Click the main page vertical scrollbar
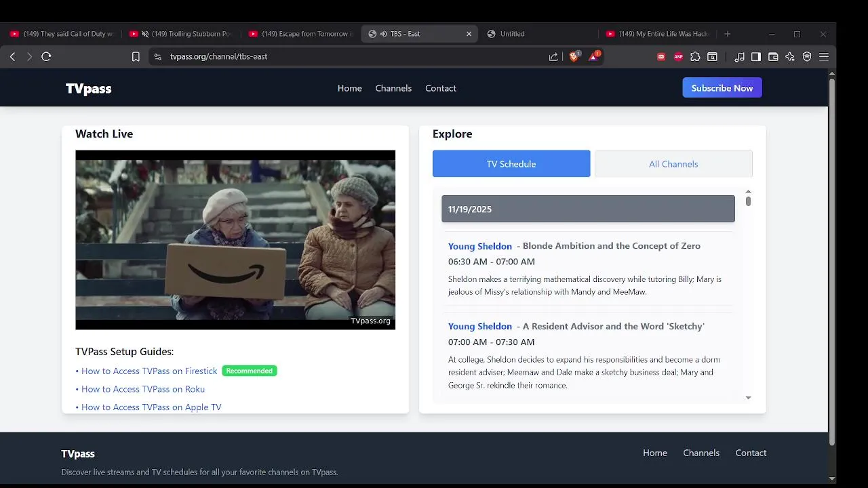 pos(832,262)
